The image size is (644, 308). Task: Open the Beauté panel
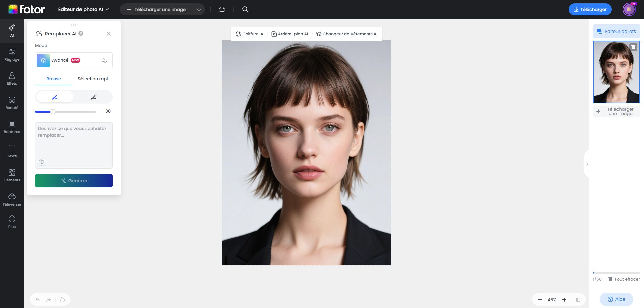coord(12,103)
